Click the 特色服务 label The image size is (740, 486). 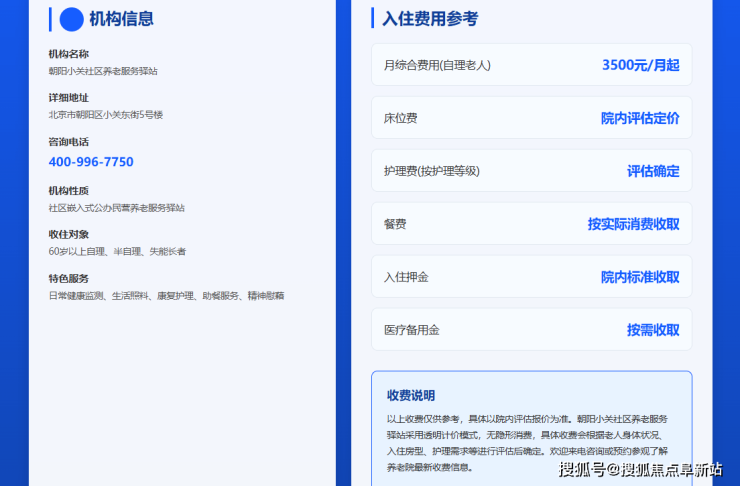coord(68,278)
